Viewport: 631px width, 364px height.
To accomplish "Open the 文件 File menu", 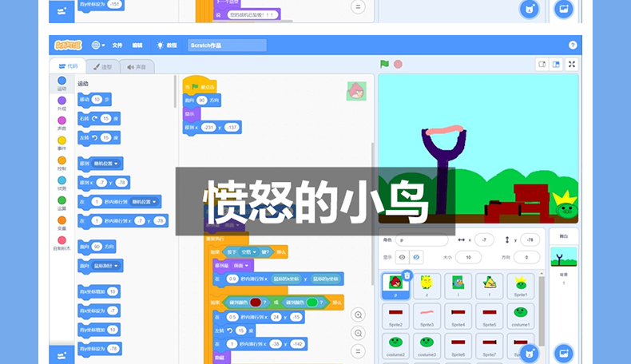I will pyautogui.click(x=117, y=45).
